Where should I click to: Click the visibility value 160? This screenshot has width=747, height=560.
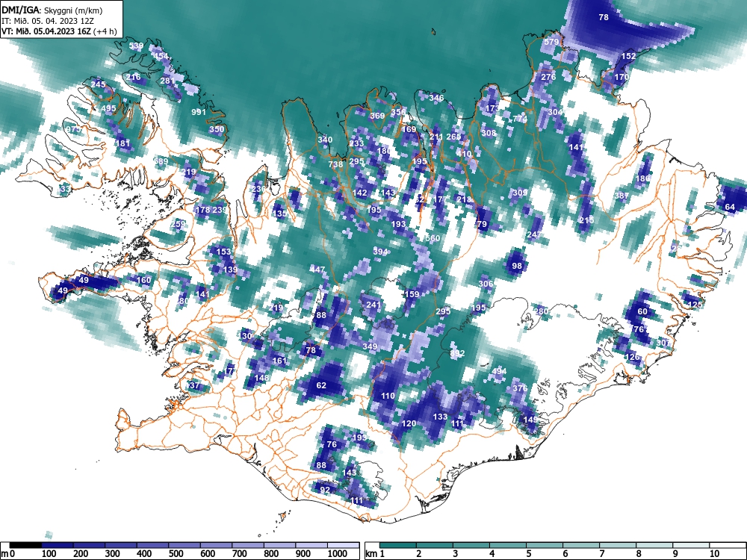144,280
